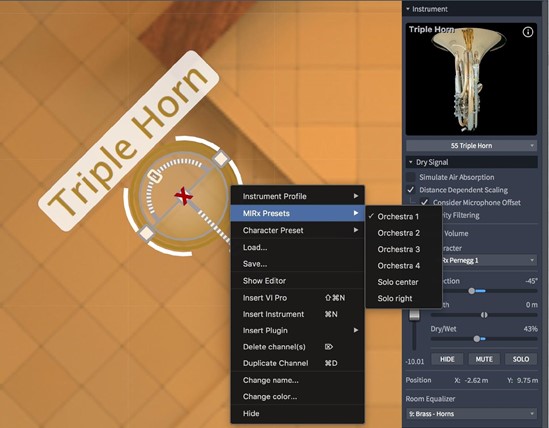Select Insert Instrument menu item
Image resolution: width=549 pixels, height=428 pixels.
[298, 314]
